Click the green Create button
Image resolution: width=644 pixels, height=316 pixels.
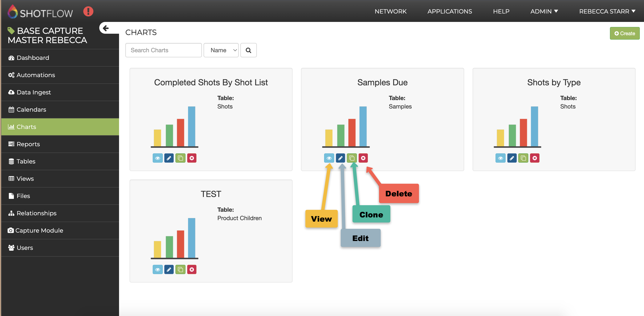coord(624,33)
